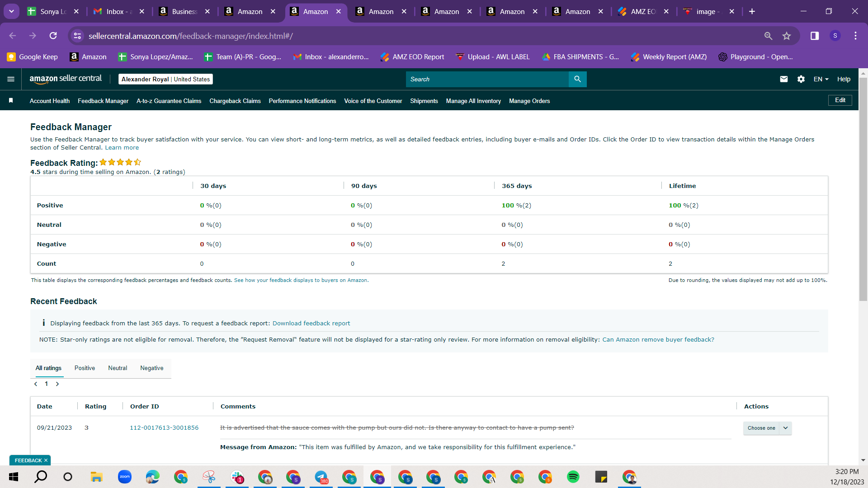Go to next feedback page arrow

pos(57,384)
